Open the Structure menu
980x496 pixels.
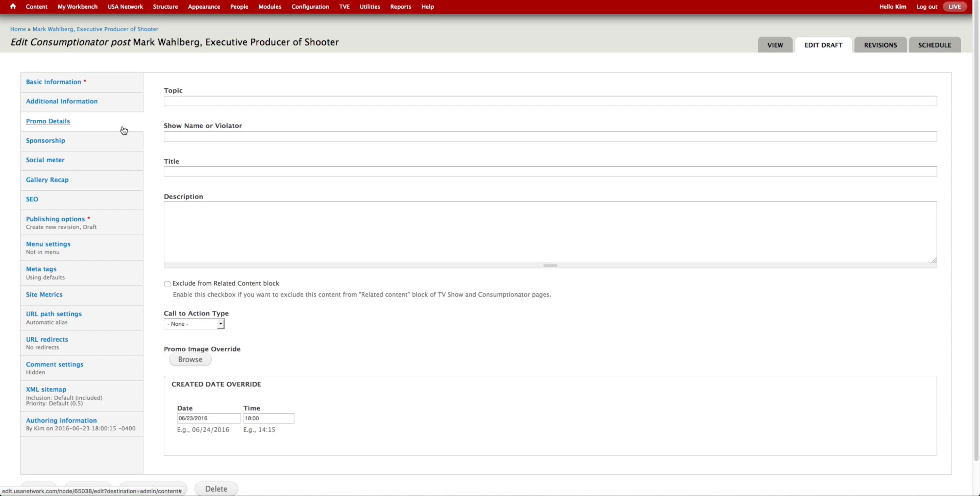pos(165,6)
